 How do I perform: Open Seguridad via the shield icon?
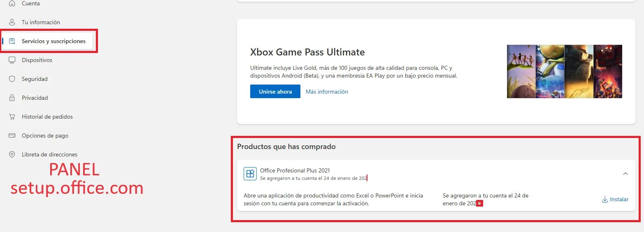(12, 79)
